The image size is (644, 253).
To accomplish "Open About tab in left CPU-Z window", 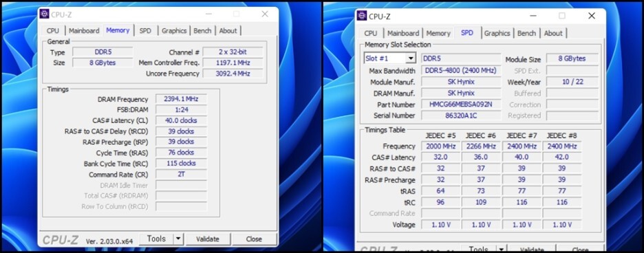I will point(228,31).
